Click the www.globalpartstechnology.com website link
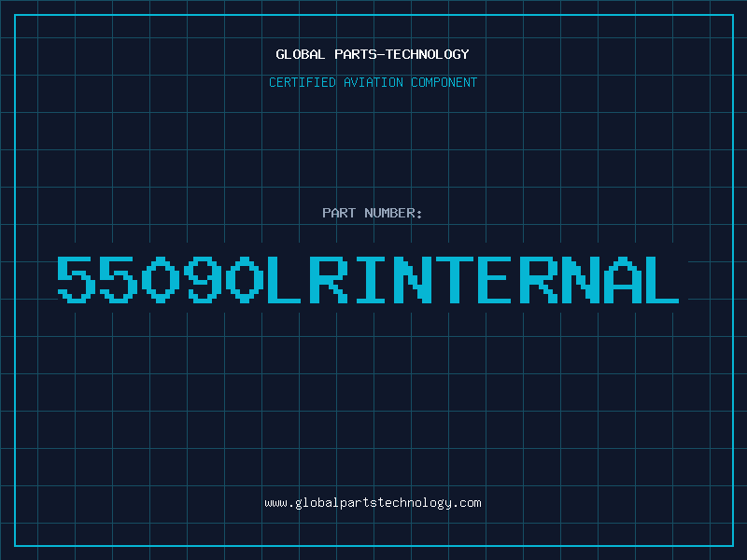Image resolution: width=747 pixels, height=560 pixels. (x=373, y=503)
